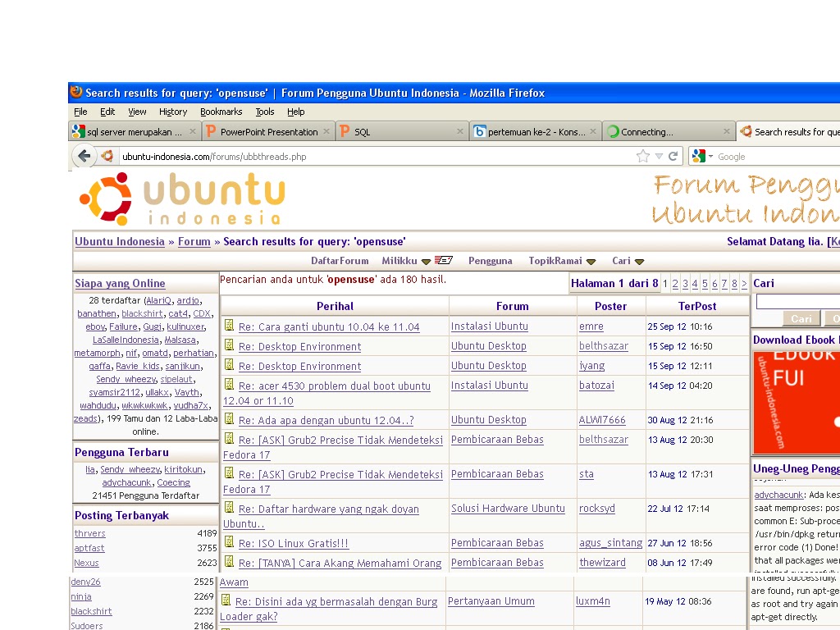Expand the Milikku dropdown menu
This screenshot has width=840, height=630.
click(426, 262)
